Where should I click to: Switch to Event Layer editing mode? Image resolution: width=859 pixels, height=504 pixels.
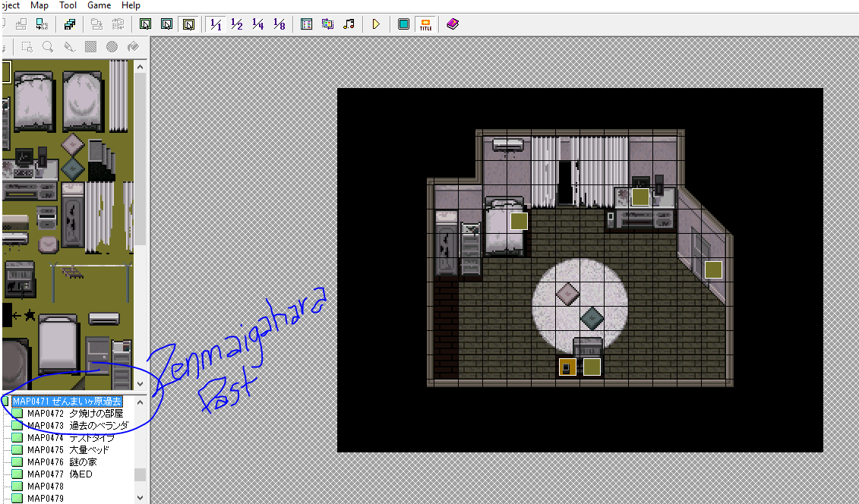[188, 24]
